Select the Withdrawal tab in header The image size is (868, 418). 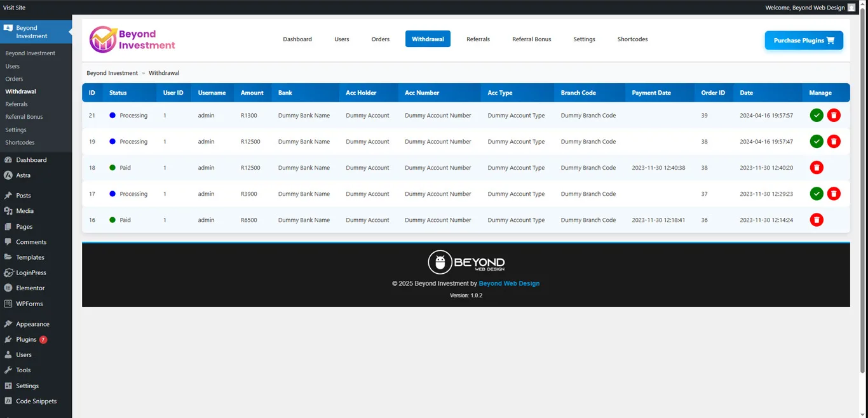pyautogui.click(x=428, y=39)
